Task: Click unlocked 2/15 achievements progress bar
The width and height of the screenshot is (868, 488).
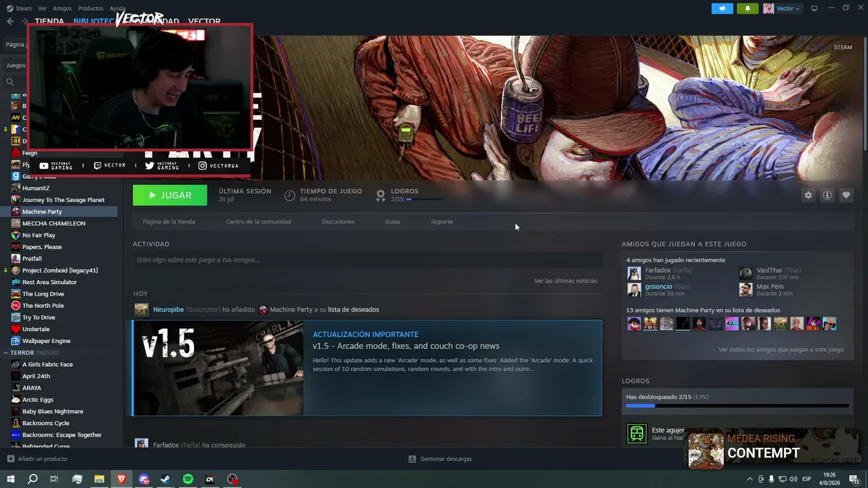Action: coord(737,406)
